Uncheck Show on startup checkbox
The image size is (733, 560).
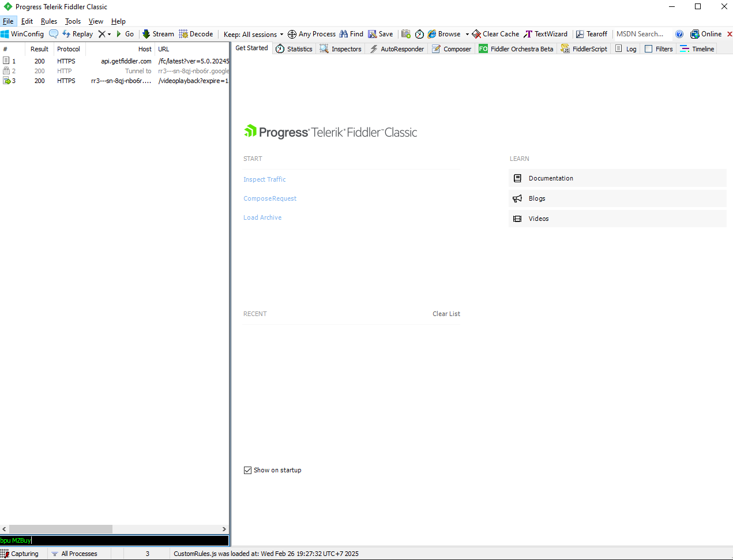point(247,470)
